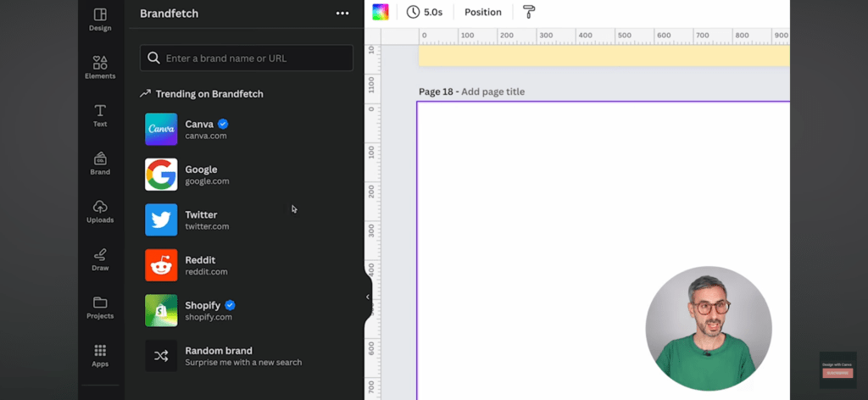Select the Canva logo thumbnail
Image resolution: width=868 pixels, height=400 pixels.
(x=161, y=129)
